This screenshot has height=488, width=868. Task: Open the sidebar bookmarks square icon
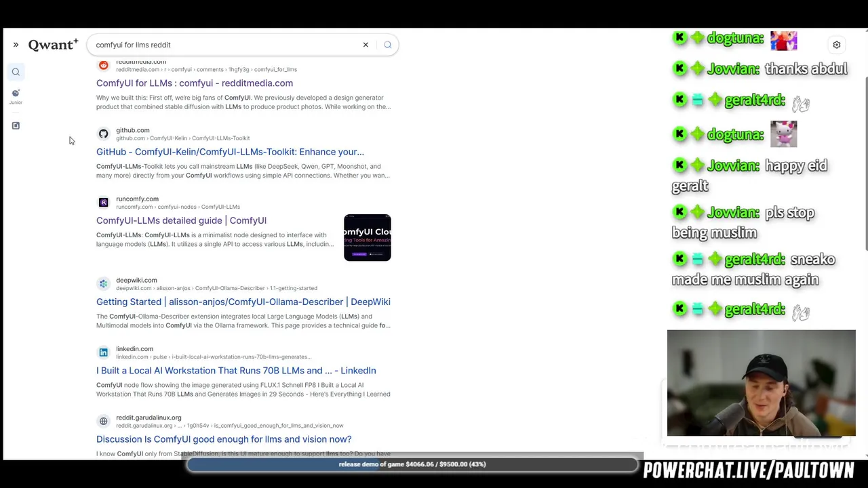(x=16, y=125)
